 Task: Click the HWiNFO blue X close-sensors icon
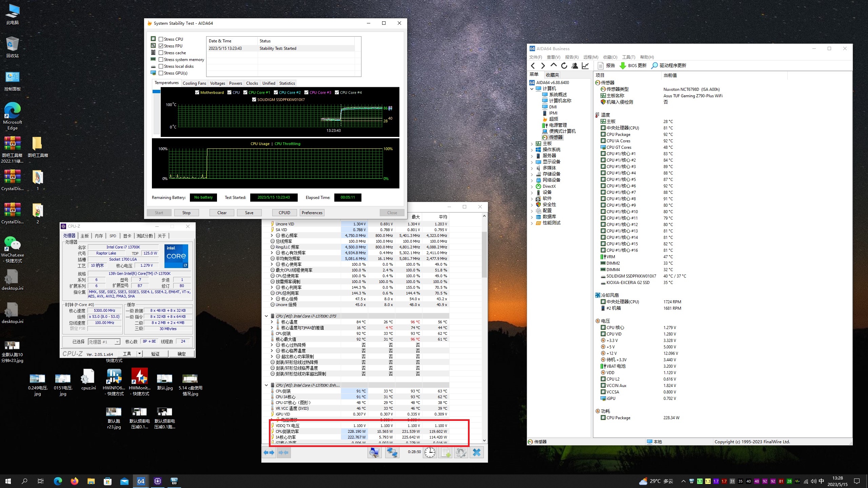point(476,452)
